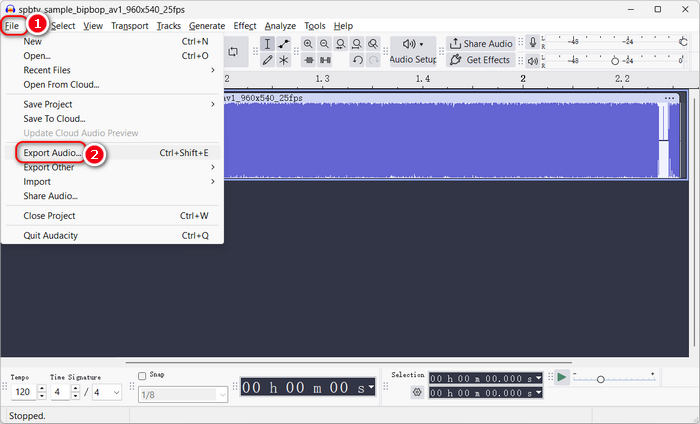Increase time signature numerator stepper
The image size is (700, 424).
pos(75,388)
